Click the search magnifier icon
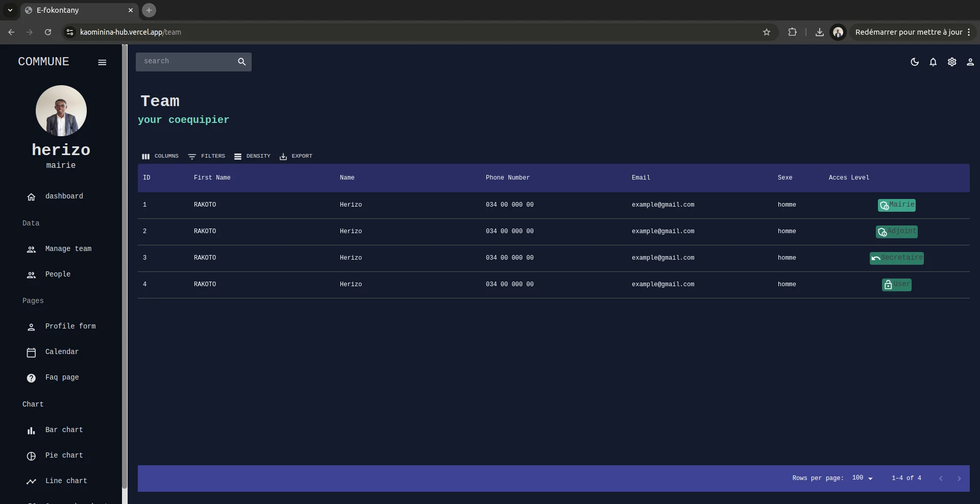 tap(241, 62)
